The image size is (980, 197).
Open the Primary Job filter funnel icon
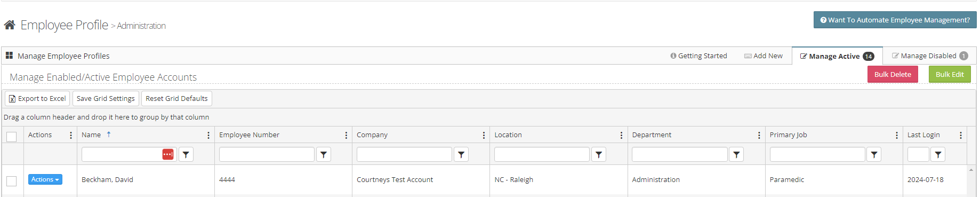pyautogui.click(x=874, y=154)
